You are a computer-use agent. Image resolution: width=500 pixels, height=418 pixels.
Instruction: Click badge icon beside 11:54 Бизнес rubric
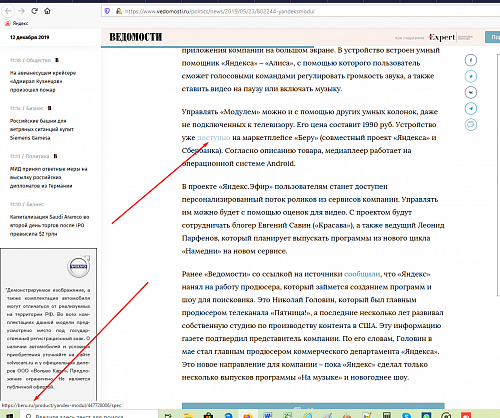(50, 108)
